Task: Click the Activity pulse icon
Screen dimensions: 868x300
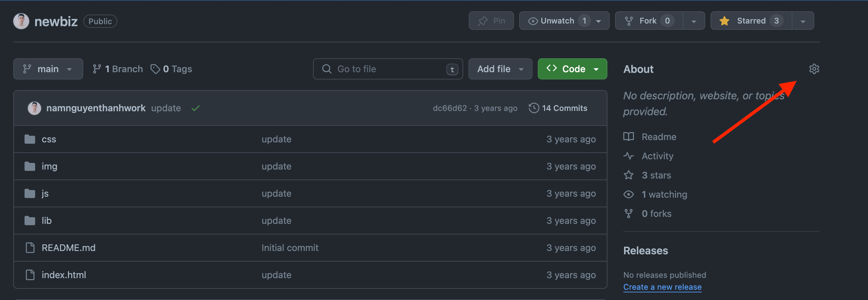Action: pos(628,156)
